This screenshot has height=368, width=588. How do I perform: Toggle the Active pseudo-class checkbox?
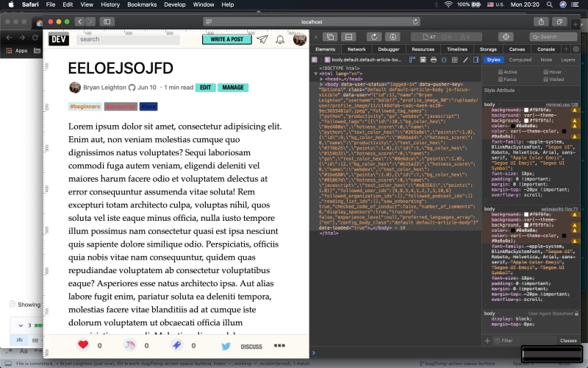point(501,71)
